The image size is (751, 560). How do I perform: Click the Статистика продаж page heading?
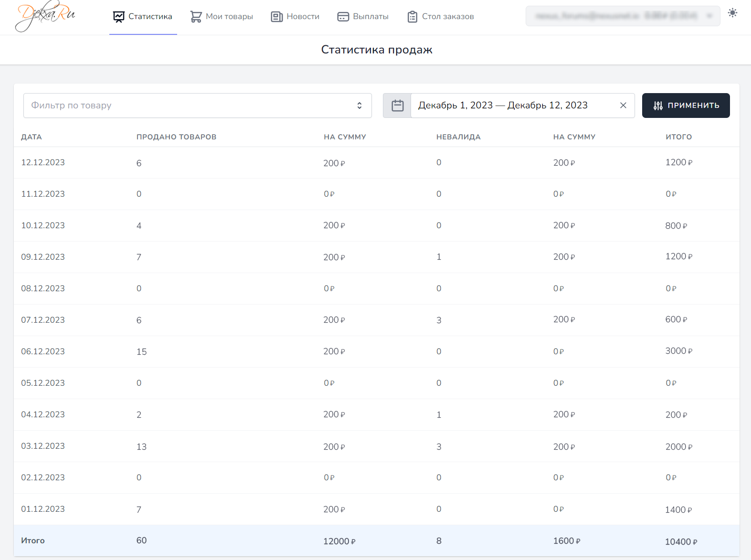pos(377,50)
